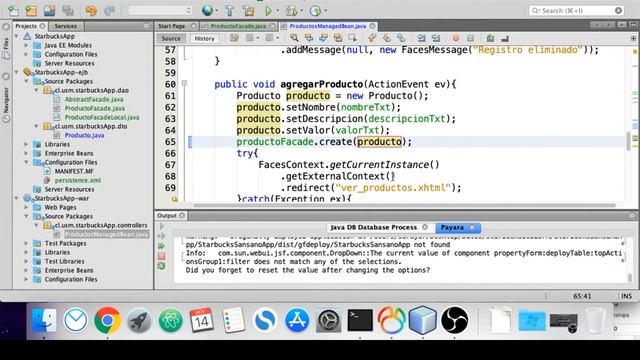The height and width of the screenshot is (360, 640).
Task: Open the Calendar app from the Dock
Action: coord(202,320)
